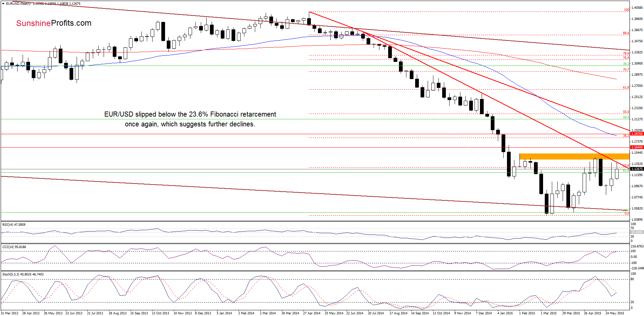Click the 2 Feb 2014 date label
Screen dimensions: 644x316
click(x=246, y=313)
